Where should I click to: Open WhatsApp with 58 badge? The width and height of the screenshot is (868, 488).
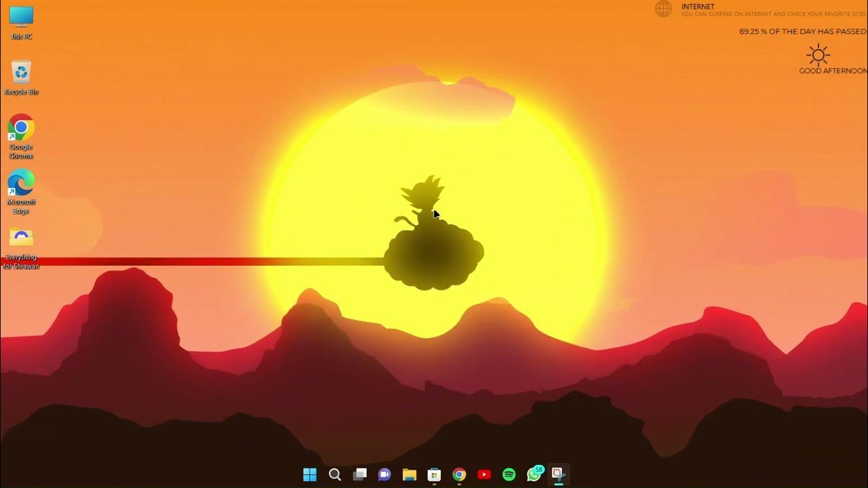pyautogui.click(x=535, y=474)
